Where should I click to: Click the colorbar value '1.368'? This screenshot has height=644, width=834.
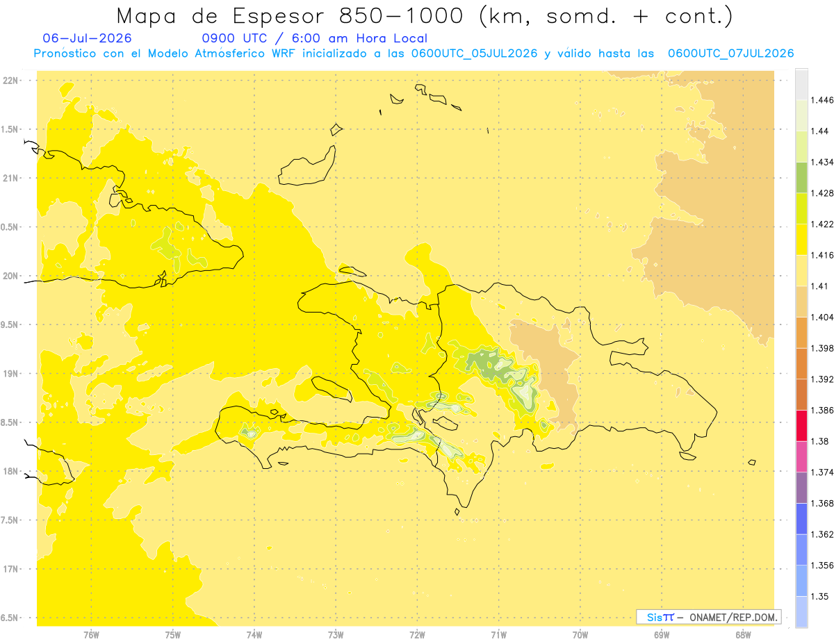(x=821, y=504)
